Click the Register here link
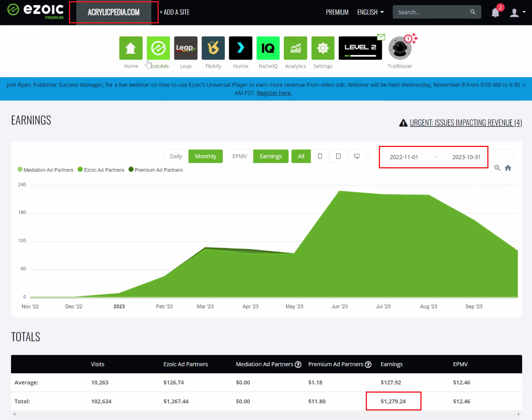 point(274,93)
